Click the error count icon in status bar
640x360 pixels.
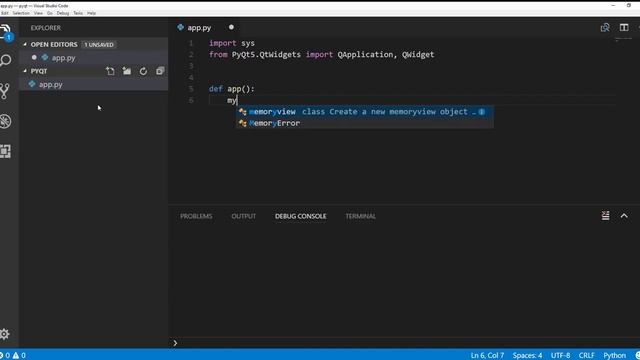click(x=5, y=355)
